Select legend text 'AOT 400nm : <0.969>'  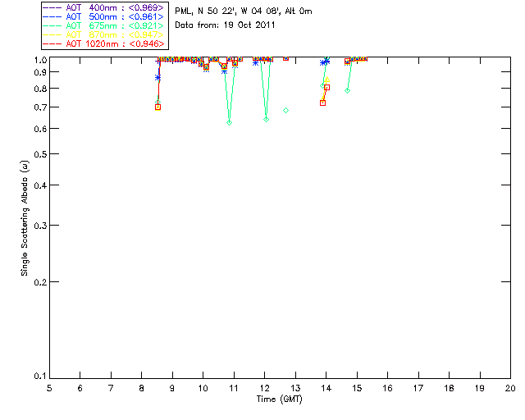(x=115, y=7)
